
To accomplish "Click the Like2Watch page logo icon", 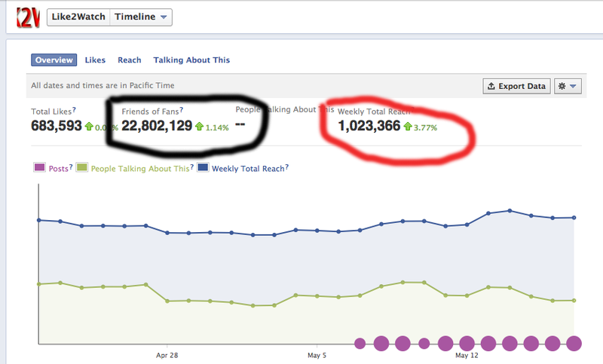I will [x=27, y=17].
